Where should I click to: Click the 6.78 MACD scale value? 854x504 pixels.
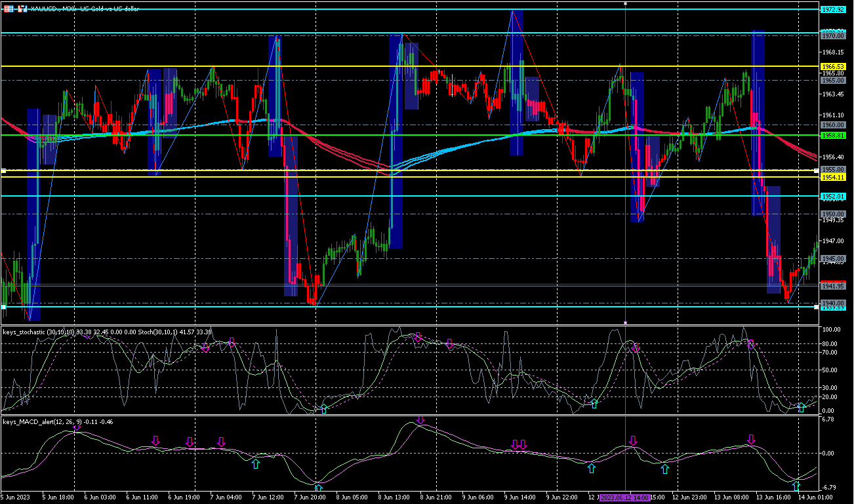click(x=828, y=419)
